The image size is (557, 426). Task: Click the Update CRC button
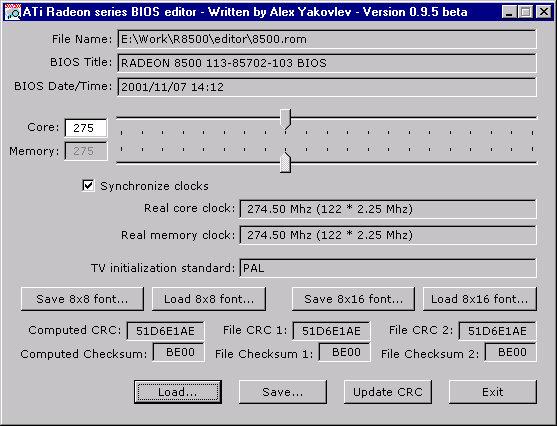pyautogui.click(x=388, y=392)
